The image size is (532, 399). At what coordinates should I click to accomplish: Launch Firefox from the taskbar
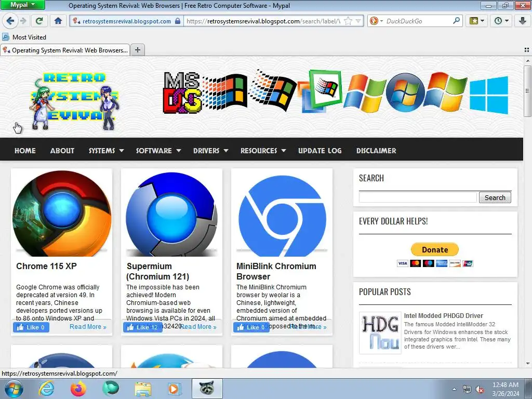click(78, 389)
